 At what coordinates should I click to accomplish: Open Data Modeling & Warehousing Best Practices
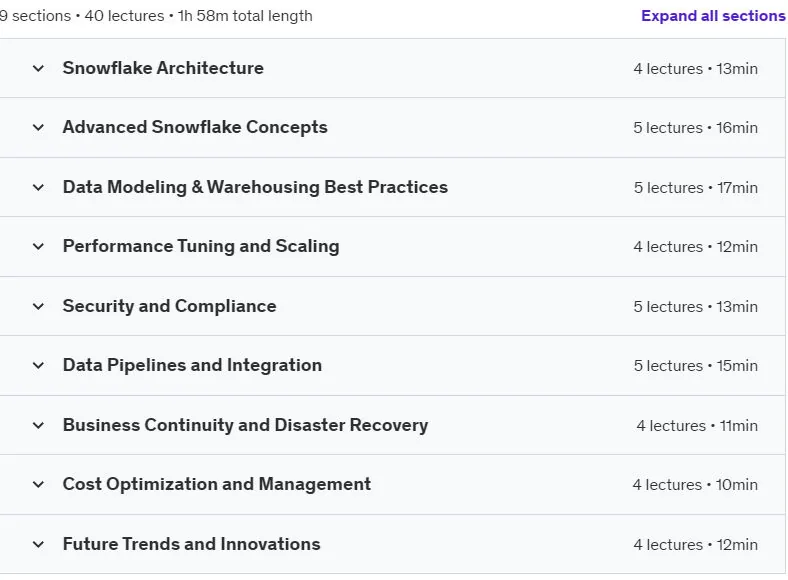[255, 187]
